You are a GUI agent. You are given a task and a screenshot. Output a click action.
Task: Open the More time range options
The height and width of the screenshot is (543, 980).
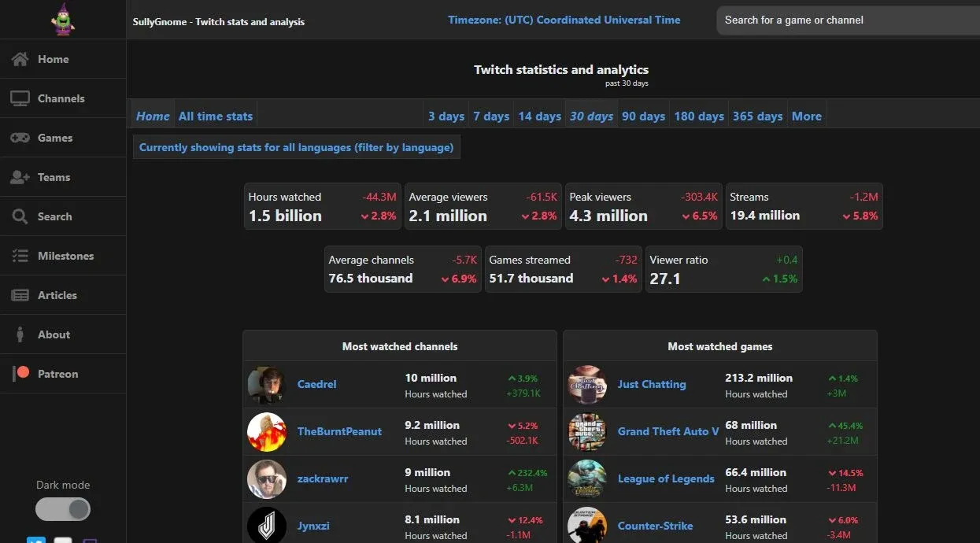(807, 116)
